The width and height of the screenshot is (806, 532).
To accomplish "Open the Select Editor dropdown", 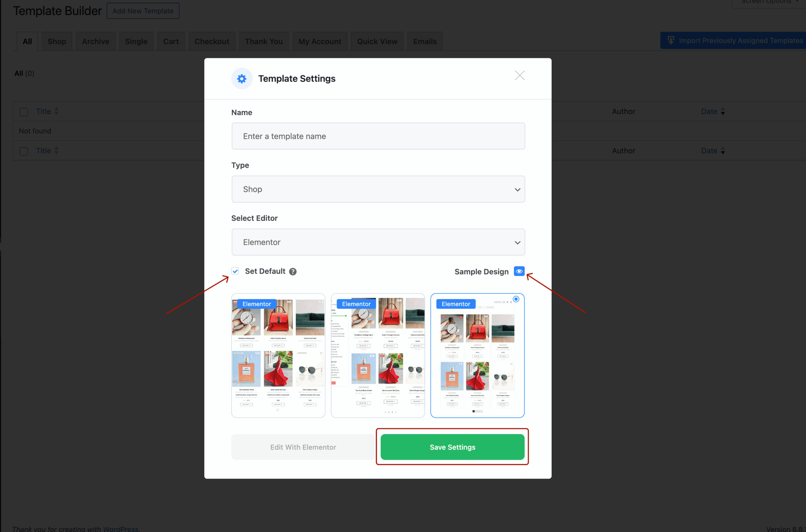I will 378,242.
